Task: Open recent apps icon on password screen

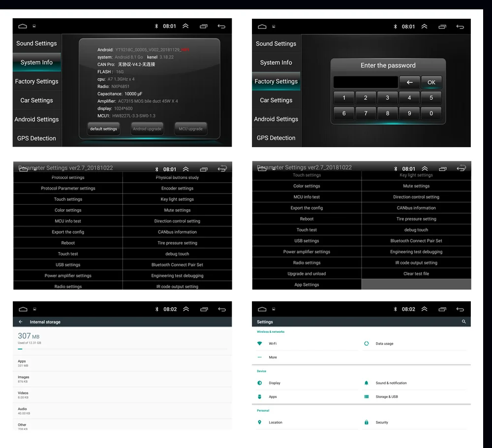Action: point(442,27)
